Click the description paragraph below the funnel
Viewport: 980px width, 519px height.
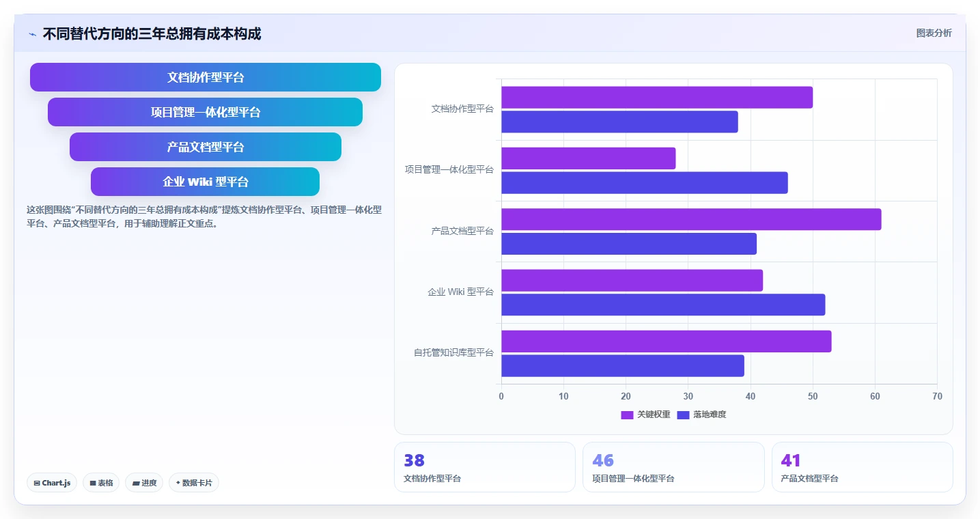[204, 216]
